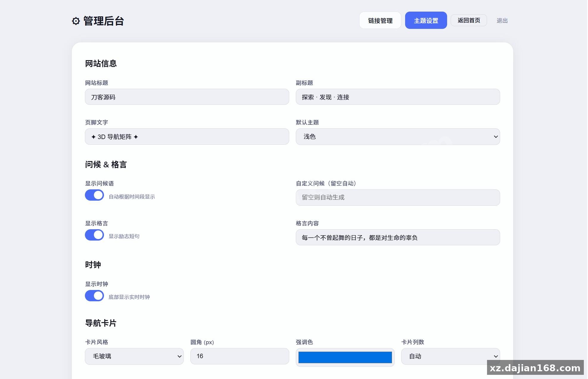Click the 显示励志短句 hint text
Screen dimensions: 588x379
pos(124,236)
